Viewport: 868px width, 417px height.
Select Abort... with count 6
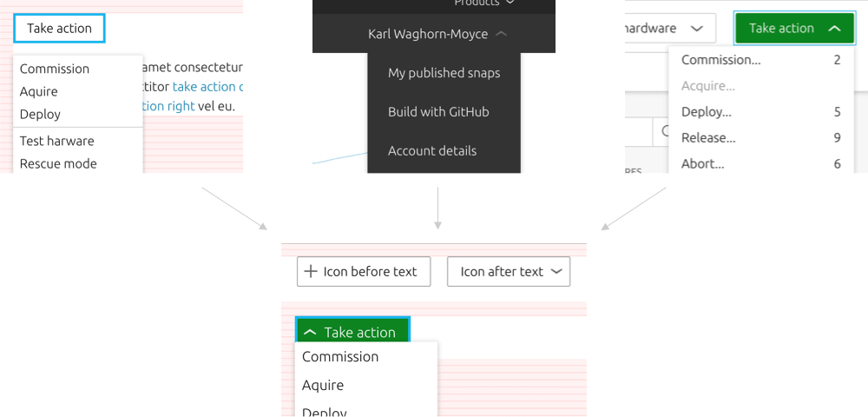761,163
